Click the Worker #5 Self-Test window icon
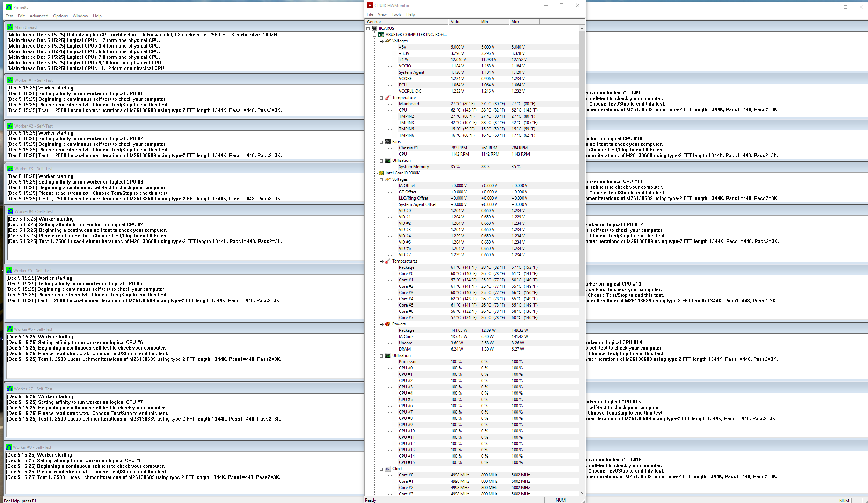The height and width of the screenshot is (503, 868). [9, 270]
